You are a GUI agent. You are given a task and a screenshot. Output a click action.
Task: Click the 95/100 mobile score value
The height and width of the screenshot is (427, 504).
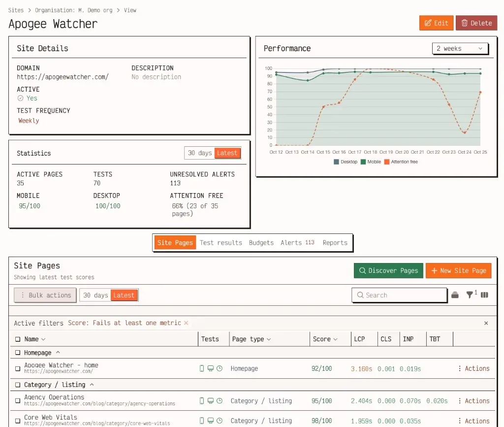pyautogui.click(x=29, y=206)
